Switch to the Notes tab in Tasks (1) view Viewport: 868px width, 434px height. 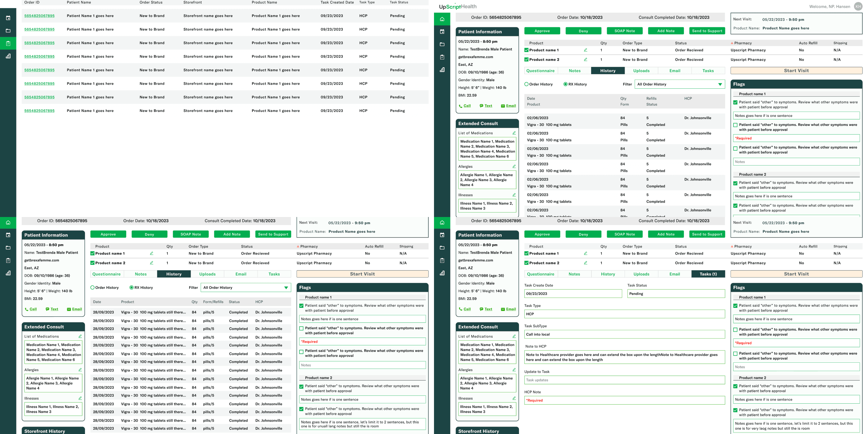click(x=574, y=274)
